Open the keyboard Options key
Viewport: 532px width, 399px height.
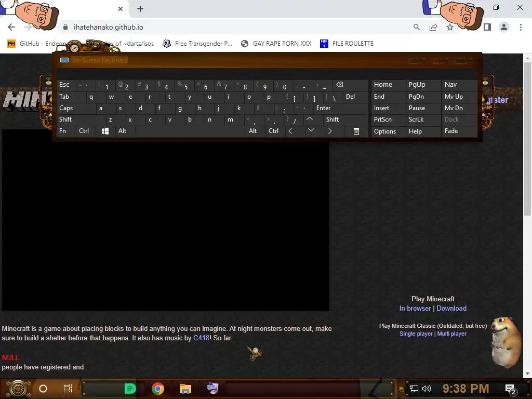[x=388, y=131]
